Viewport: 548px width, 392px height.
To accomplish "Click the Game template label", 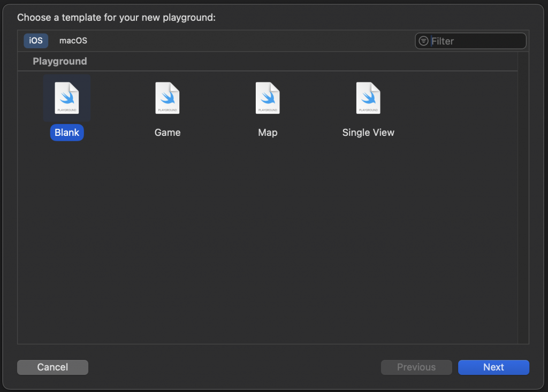I will click(x=168, y=133).
